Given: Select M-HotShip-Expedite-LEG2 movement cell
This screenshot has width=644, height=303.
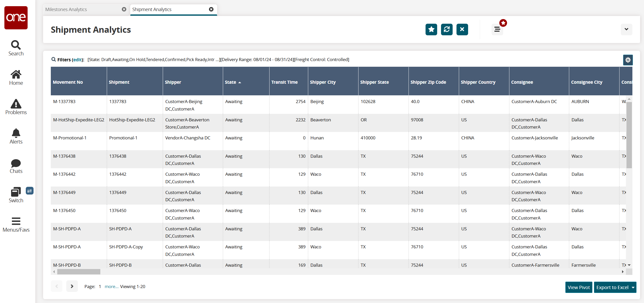Looking at the screenshot, I should click(x=79, y=123).
